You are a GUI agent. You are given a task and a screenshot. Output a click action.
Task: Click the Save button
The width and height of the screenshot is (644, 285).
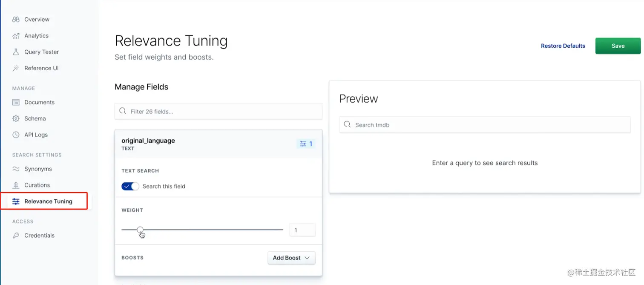point(618,46)
